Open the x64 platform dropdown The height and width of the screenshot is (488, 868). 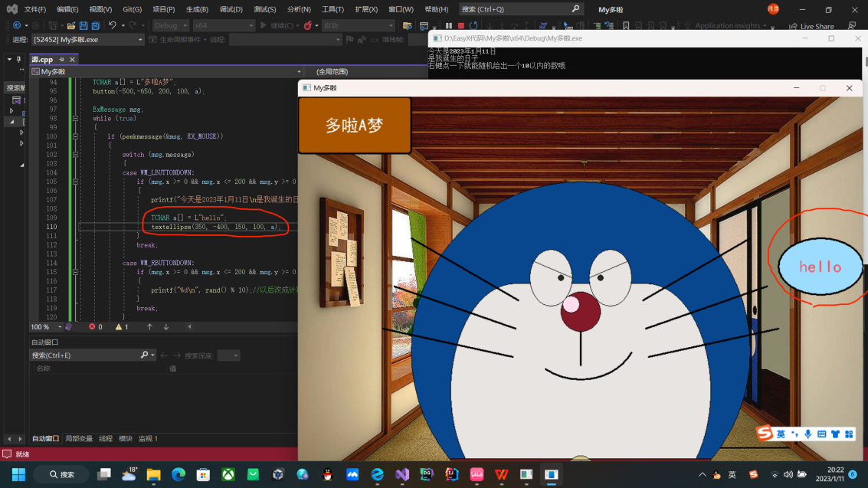point(223,25)
